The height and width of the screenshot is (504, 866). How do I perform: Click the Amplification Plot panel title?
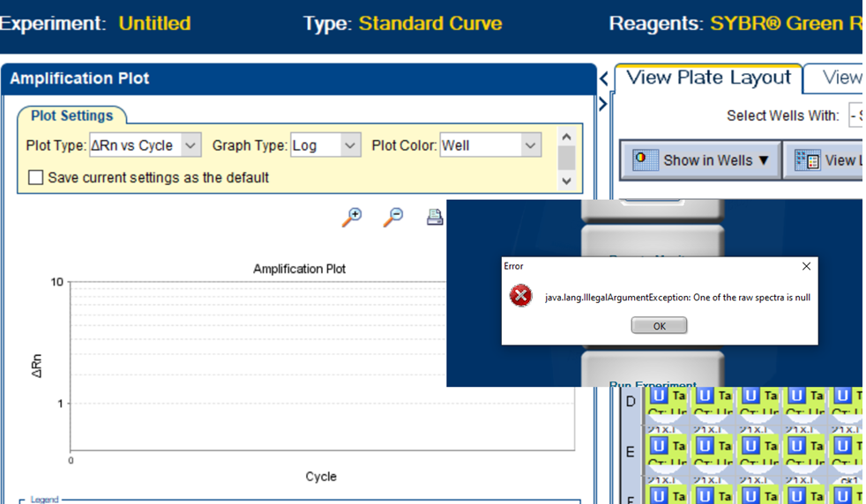(79, 78)
